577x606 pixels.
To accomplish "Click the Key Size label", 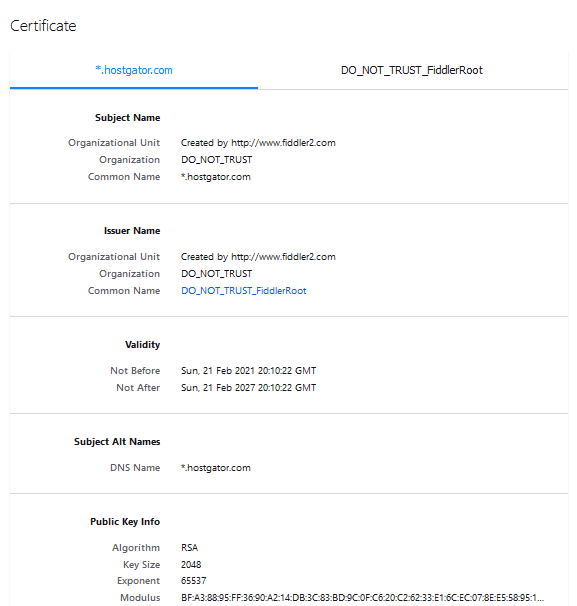I will click(x=141, y=565).
